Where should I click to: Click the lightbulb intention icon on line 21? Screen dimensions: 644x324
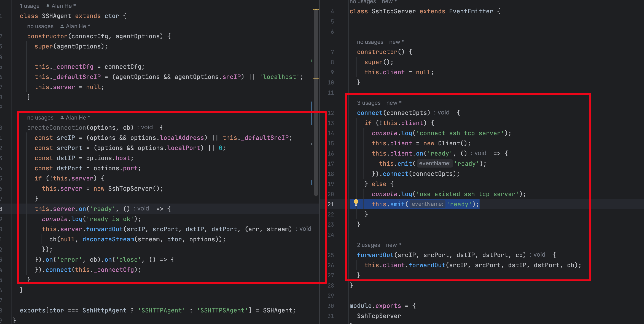[356, 204]
